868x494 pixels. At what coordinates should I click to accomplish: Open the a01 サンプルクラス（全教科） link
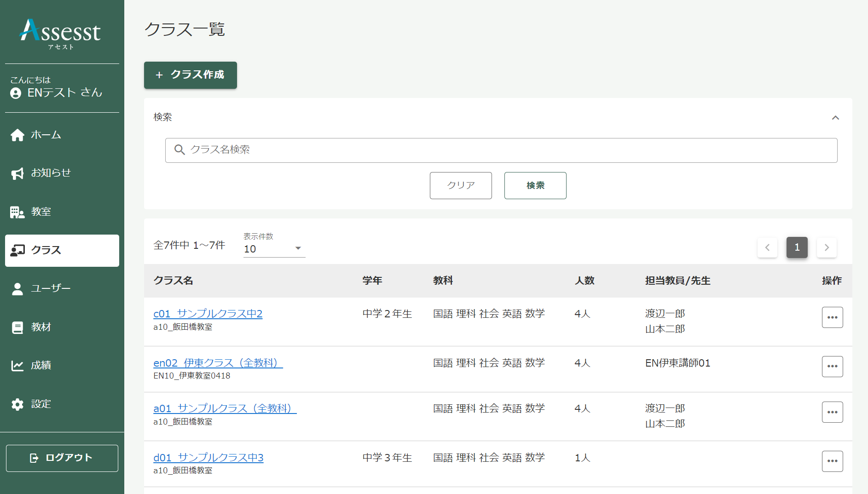pos(225,408)
